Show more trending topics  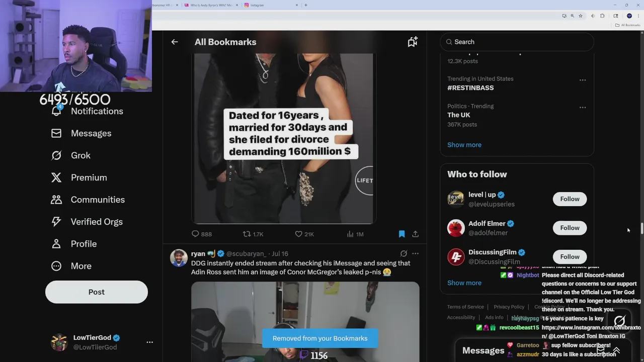464,145
